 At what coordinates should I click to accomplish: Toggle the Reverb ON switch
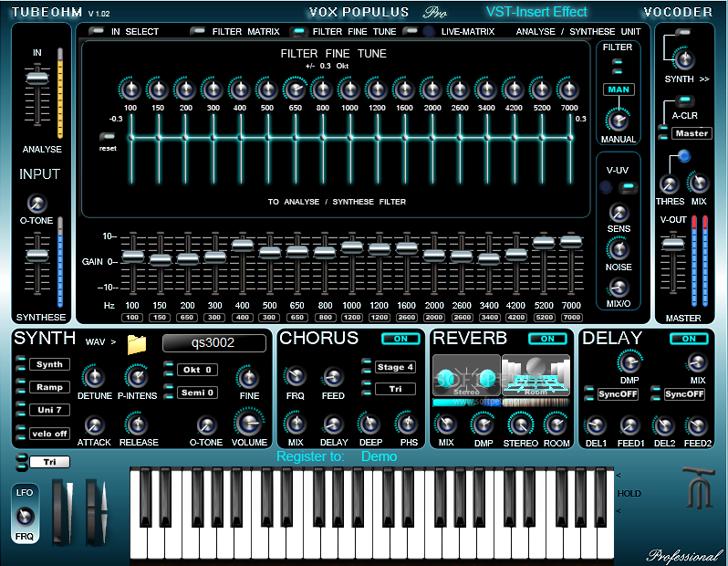(x=547, y=339)
